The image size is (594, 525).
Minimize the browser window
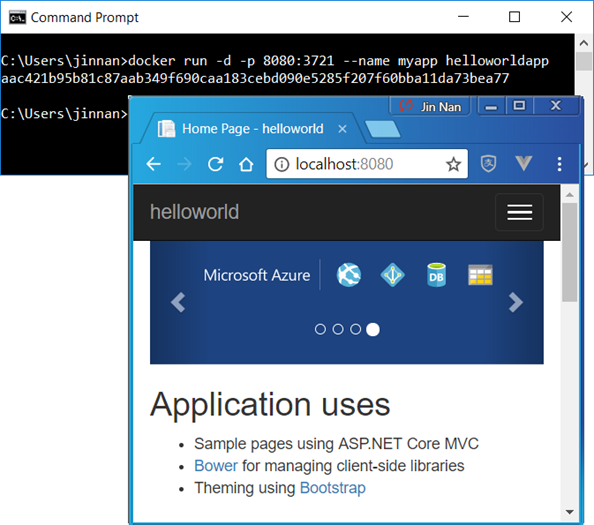[x=491, y=107]
